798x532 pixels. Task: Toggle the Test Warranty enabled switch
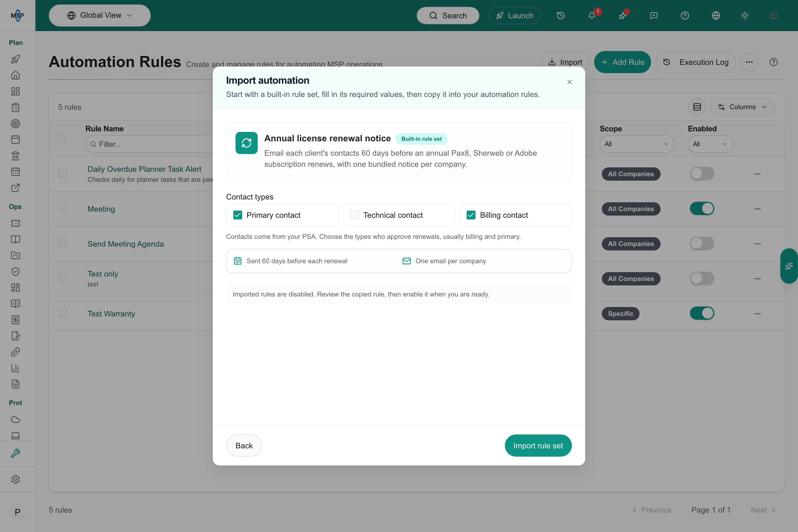point(702,313)
